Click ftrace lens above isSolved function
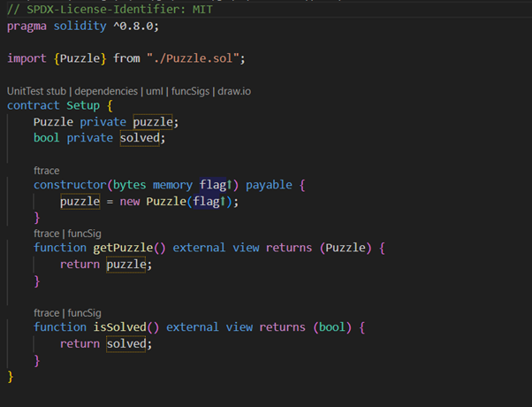The width and height of the screenshot is (532, 407). click(x=47, y=313)
